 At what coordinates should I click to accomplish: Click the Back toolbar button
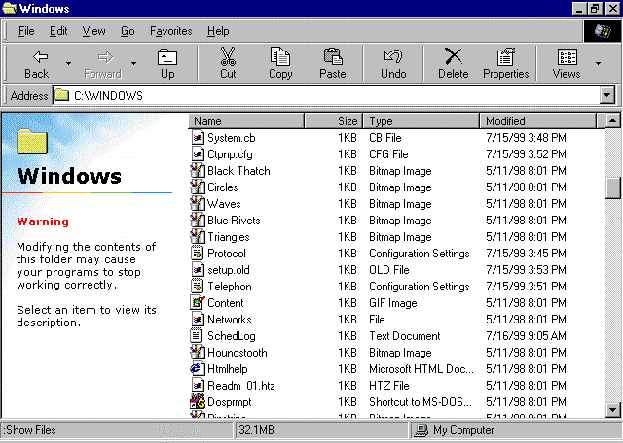pos(36,63)
